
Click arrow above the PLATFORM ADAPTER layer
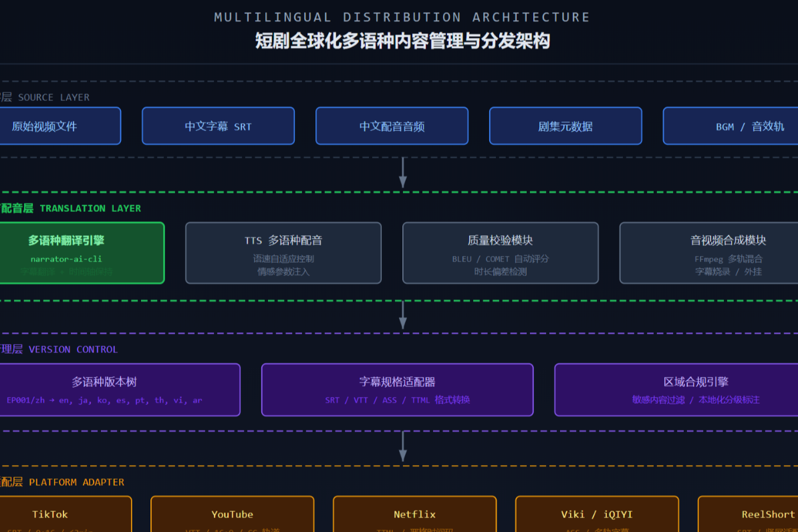click(x=403, y=446)
